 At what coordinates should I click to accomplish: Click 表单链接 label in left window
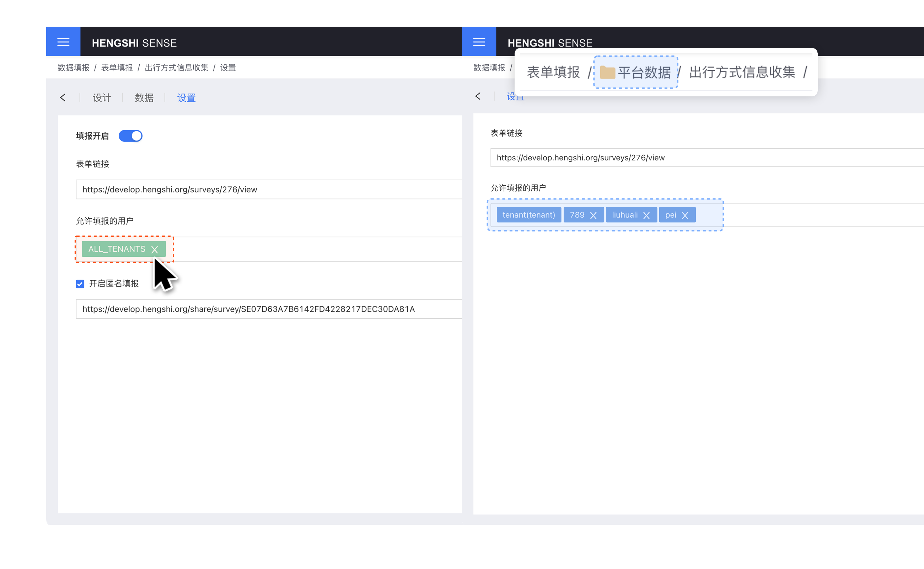click(92, 164)
